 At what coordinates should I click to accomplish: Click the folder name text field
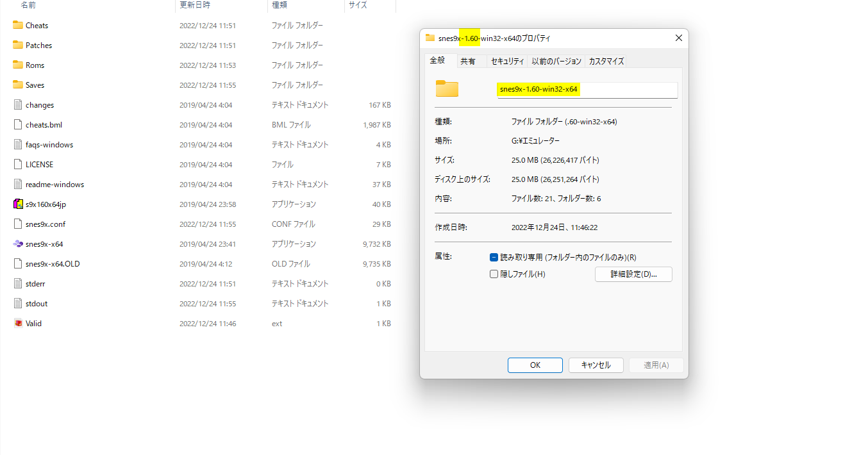(587, 90)
